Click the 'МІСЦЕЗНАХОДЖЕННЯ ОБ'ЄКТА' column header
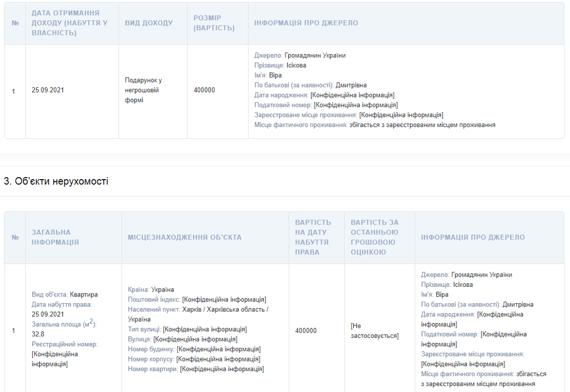This screenshot has width=570, height=392. [185, 237]
